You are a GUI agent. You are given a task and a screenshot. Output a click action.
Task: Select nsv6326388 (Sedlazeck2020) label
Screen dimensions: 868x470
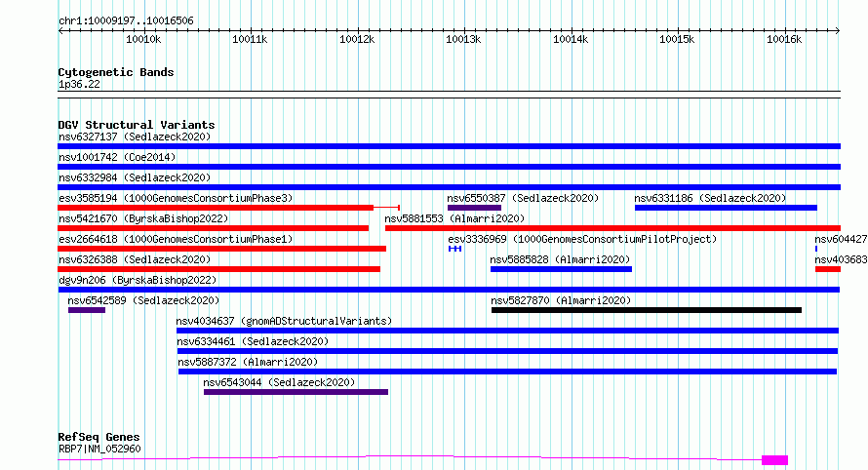point(135,259)
